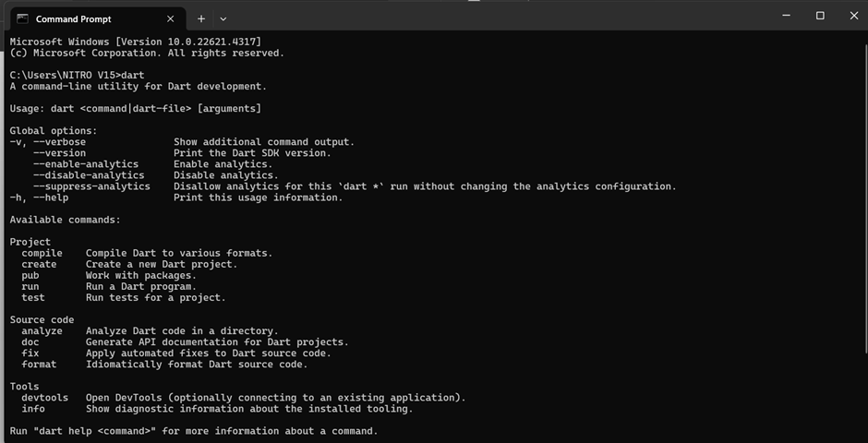Click the 'devtools' command under Tools

[45, 398]
